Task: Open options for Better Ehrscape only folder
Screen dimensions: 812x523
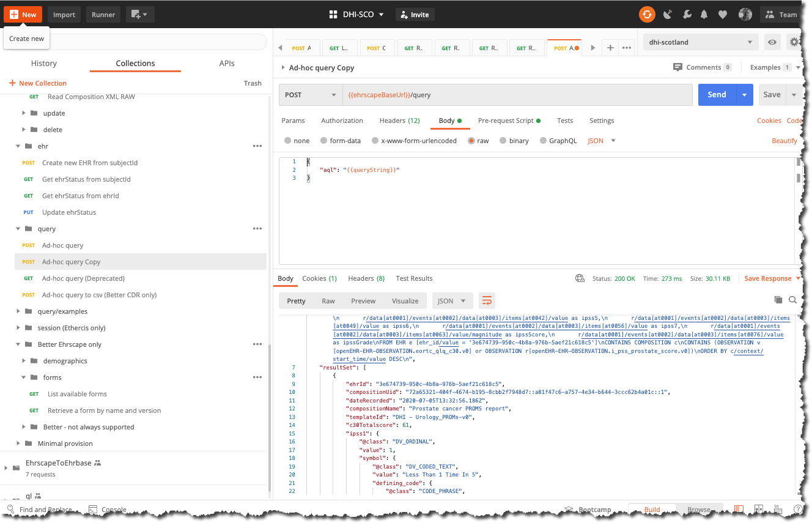Action: coord(257,344)
